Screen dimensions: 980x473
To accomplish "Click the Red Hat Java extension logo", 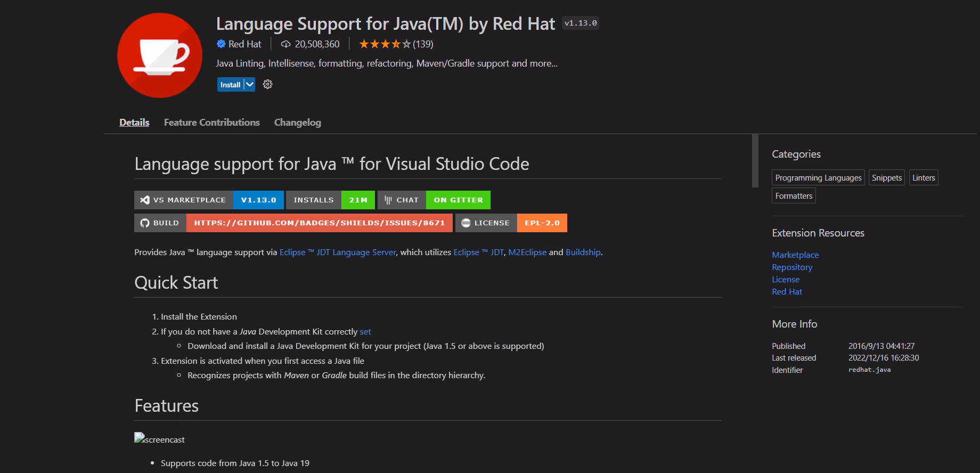I will 160,55.
